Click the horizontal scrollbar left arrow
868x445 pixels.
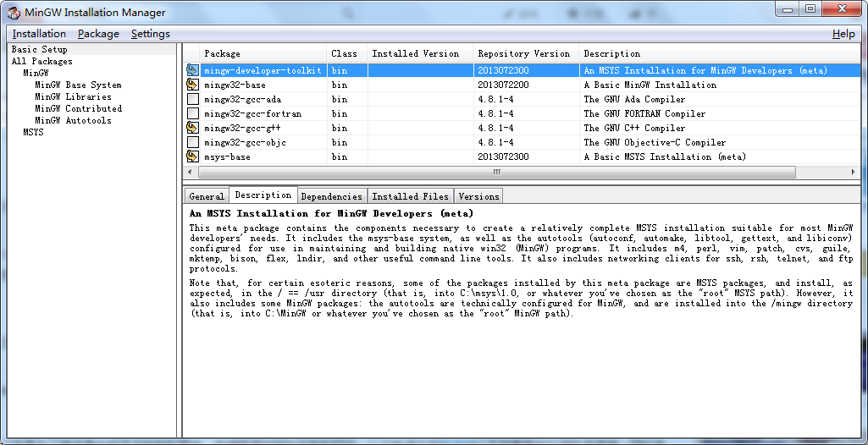(x=191, y=172)
